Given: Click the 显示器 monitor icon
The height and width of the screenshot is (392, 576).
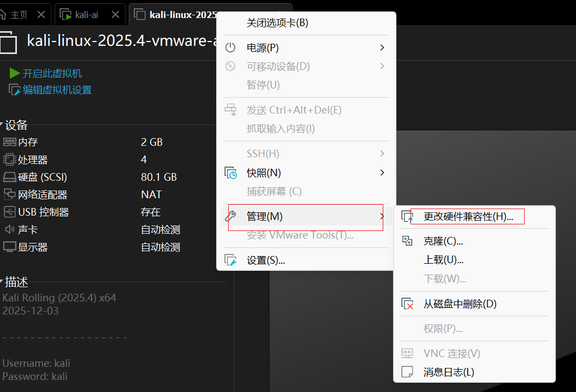Looking at the screenshot, I should point(9,247).
